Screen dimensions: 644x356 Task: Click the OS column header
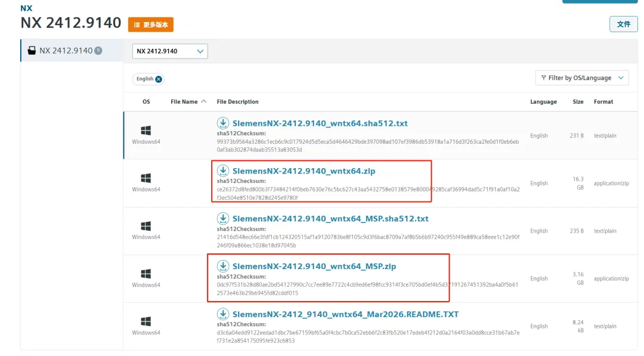(x=146, y=101)
